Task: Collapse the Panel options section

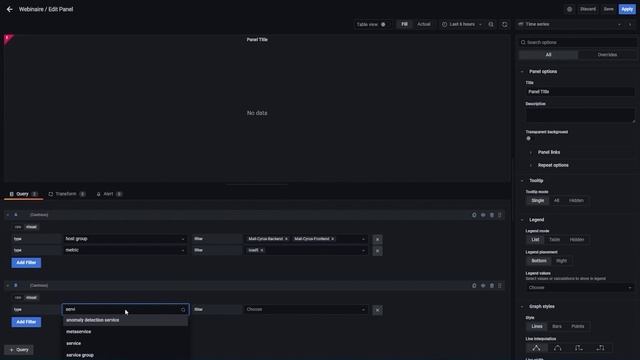Action: click(x=543, y=71)
